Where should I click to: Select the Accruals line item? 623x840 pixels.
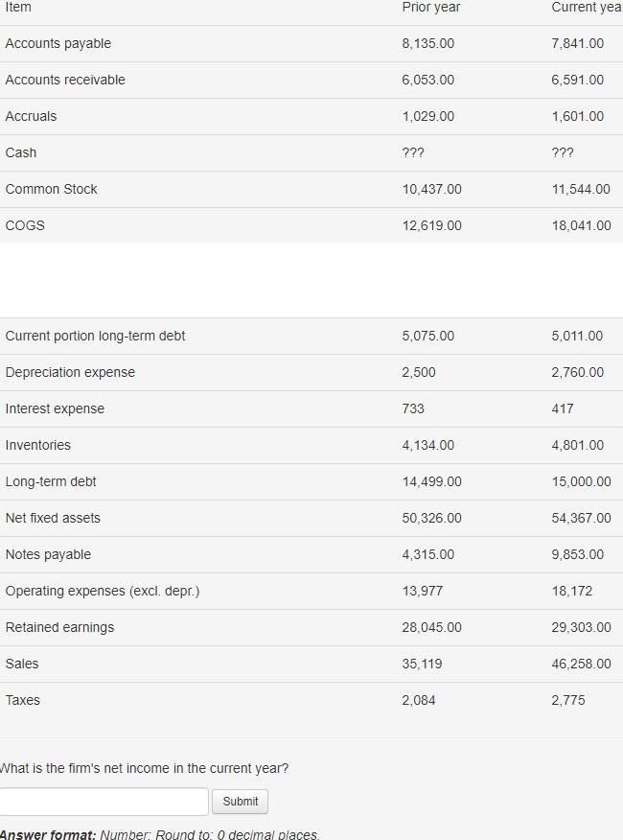tap(29, 116)
